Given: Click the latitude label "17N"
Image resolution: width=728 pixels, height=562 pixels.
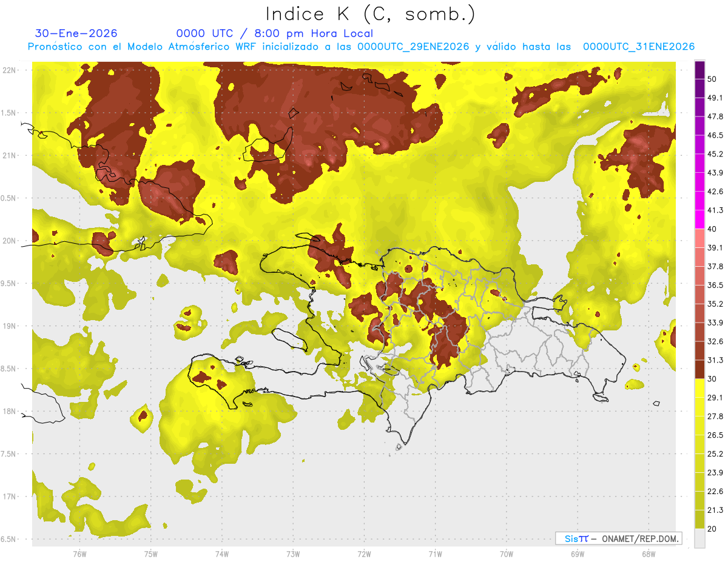Looking at the screenshot, I should tap(9, 497).
